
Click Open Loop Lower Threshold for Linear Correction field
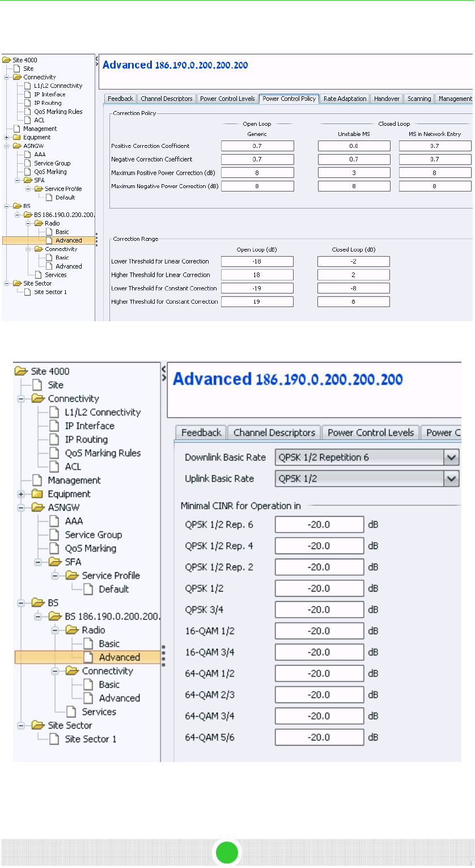click(257, 261)
